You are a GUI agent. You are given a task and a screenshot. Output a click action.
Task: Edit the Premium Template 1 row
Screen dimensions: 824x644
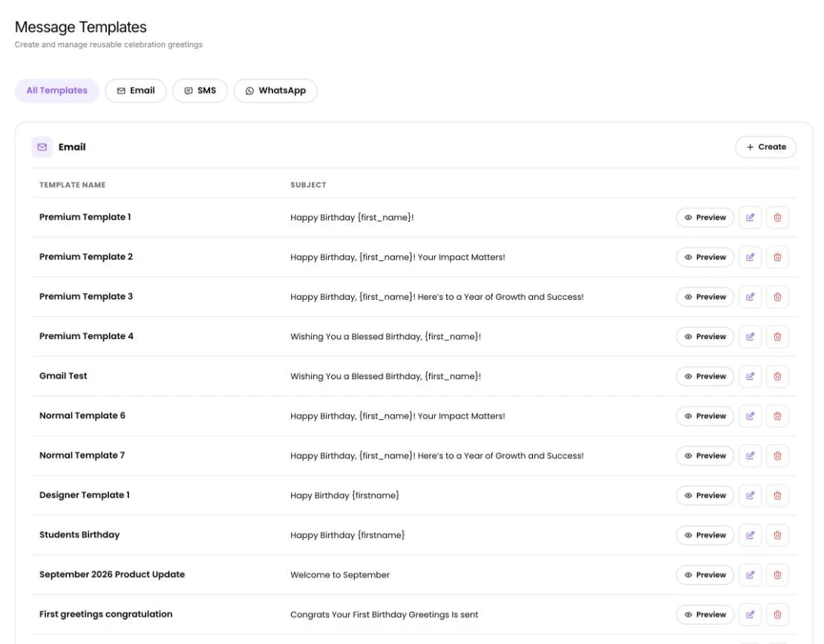coord(750,217)
